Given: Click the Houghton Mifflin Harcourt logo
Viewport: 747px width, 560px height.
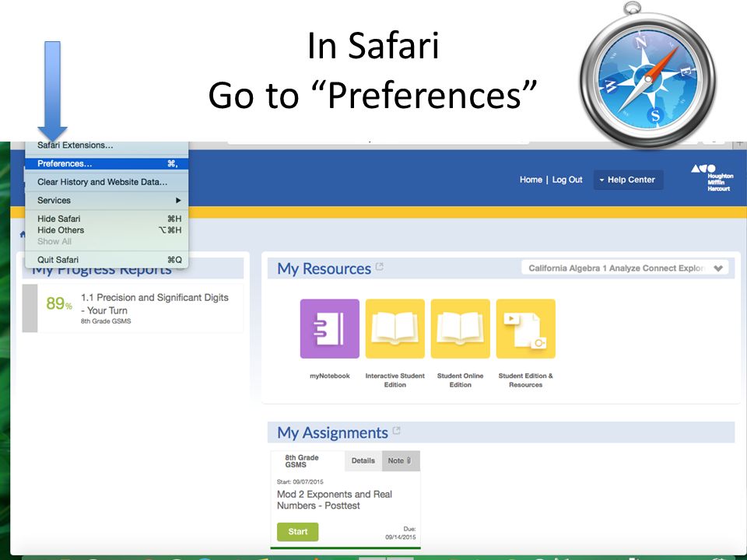Looking at the screenshot, I should pyautogui.click(x=712, y=177).
